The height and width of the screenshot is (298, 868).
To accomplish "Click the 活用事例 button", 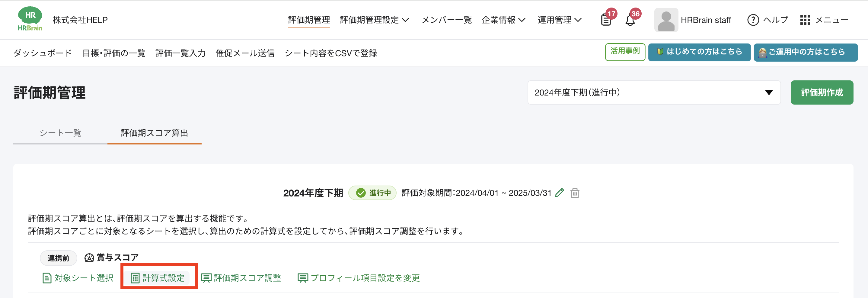I will click(x=625, y=52).
